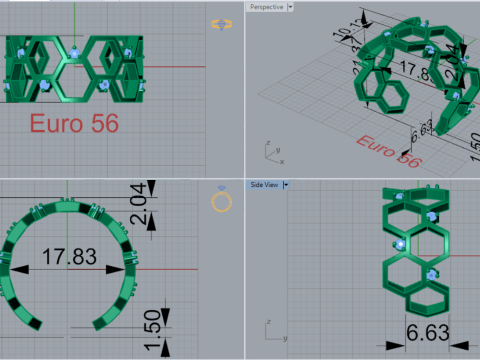Open the Side View dropdown arrow

tap(286, 185)
